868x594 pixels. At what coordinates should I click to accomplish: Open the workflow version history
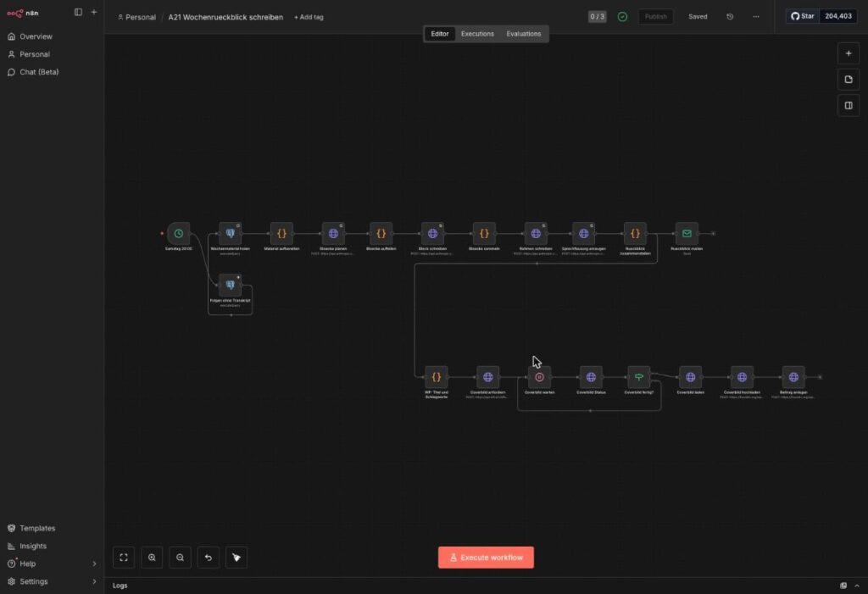click(x=730, y=17)
